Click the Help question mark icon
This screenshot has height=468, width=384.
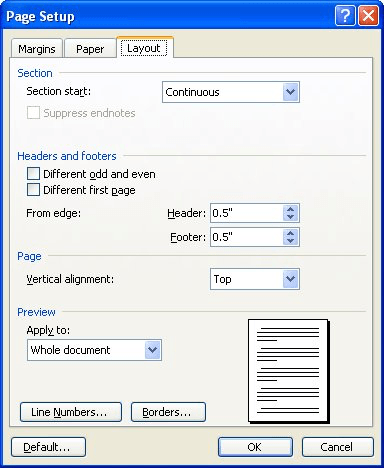click(x=345, y=16)
